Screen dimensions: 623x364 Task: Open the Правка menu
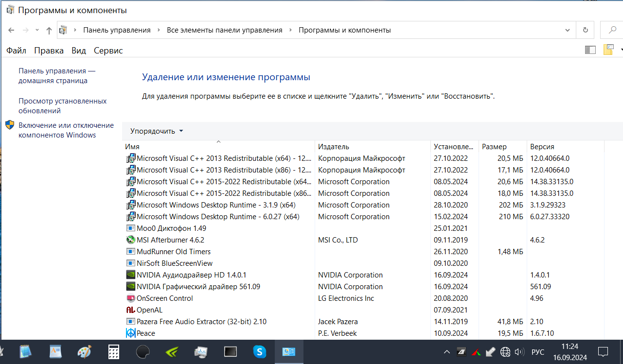tap(49, 51)
